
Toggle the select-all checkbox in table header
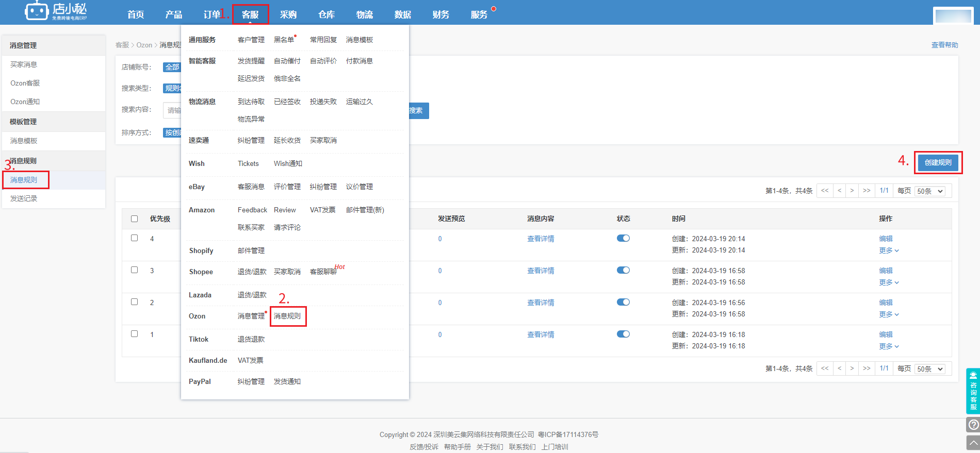134,219
